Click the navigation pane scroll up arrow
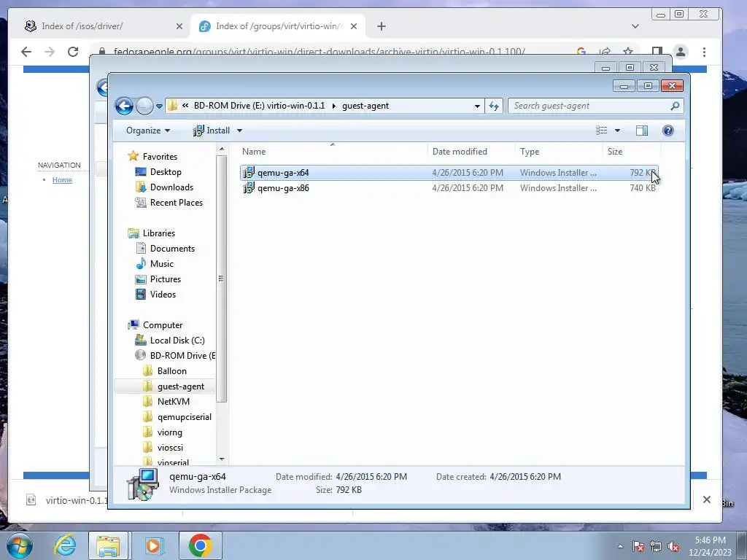Viewport: 747px width, 560px height. (222, 149)
